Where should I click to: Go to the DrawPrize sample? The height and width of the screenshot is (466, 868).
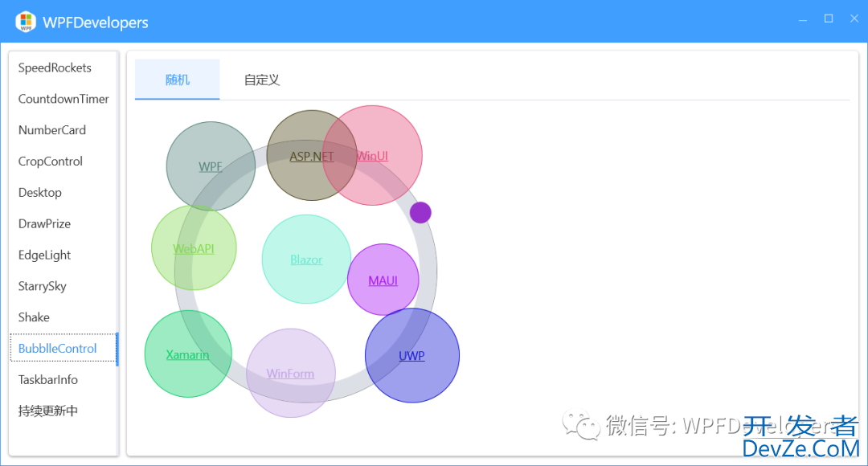[63, 223]
